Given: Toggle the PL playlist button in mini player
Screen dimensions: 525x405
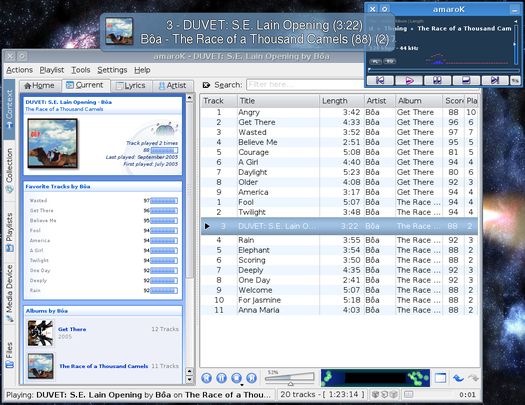Looking at the screenshot, I should (376, 62).
